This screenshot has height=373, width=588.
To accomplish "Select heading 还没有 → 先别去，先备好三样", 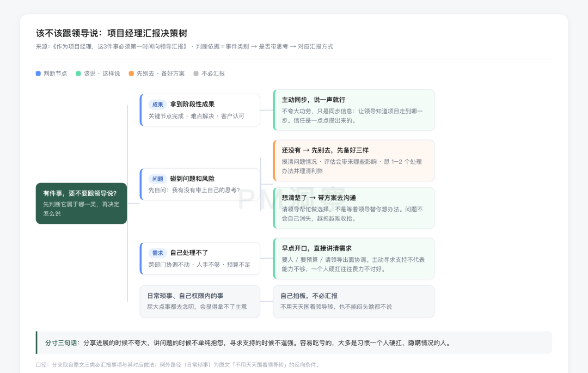I will [325, 150].
